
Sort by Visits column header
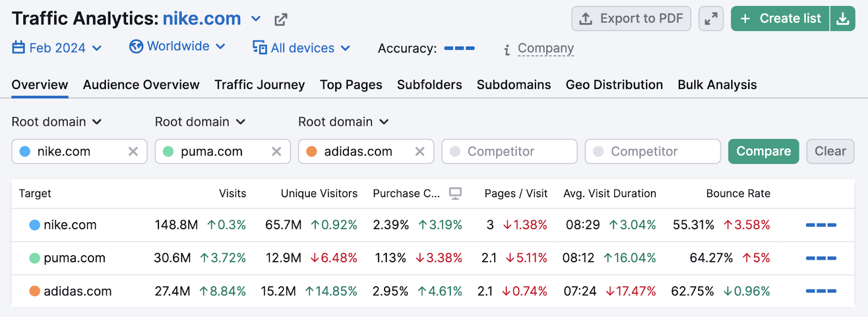point(232,193)
